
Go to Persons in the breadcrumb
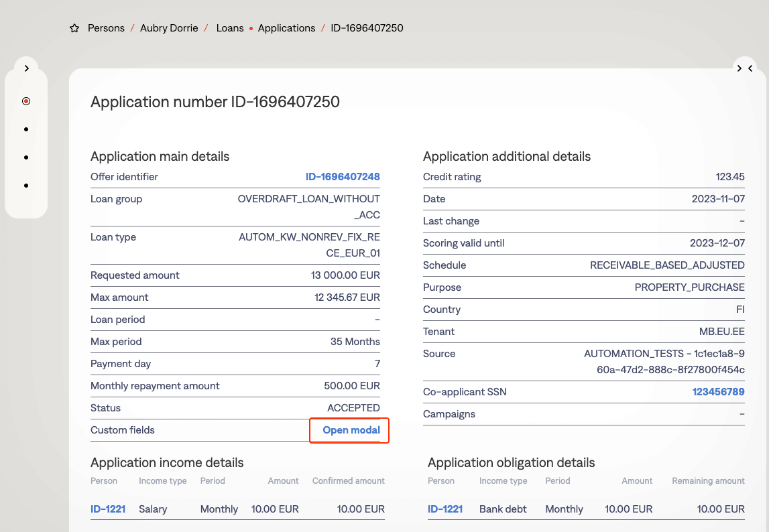point(106,28)
